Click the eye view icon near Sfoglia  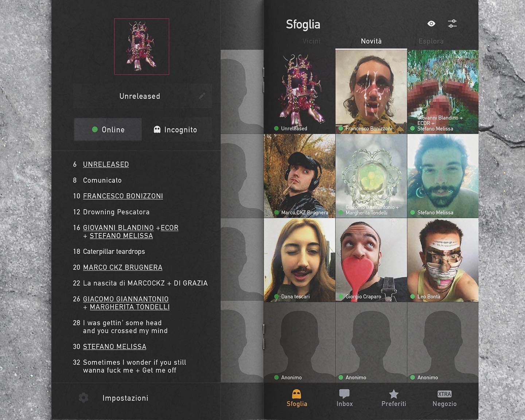(431, 23)
